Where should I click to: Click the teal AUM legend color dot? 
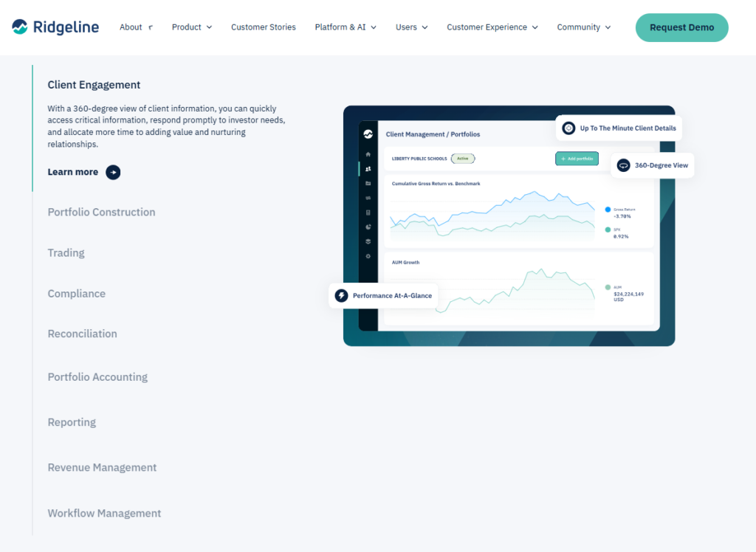(608, 286)
